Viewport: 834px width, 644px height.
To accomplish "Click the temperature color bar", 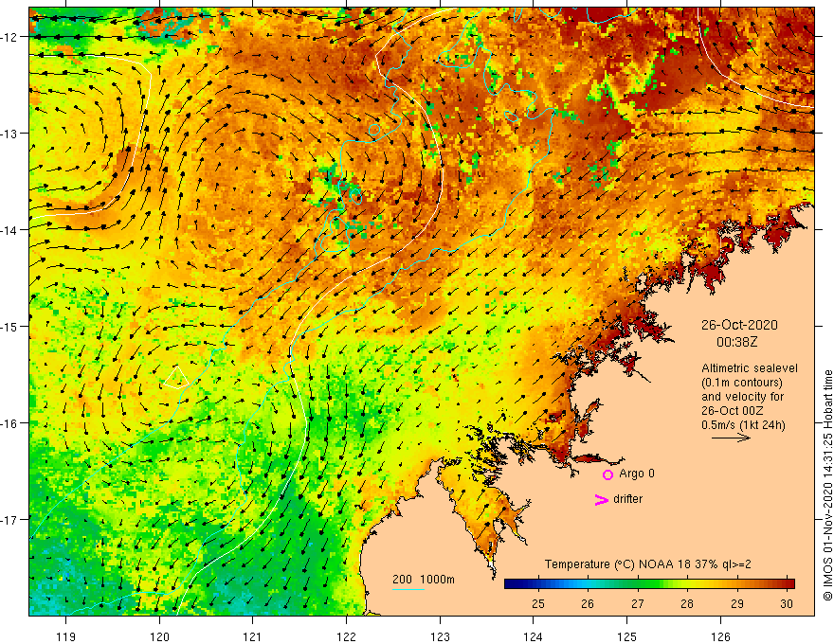I will click(x=649, y=584).
